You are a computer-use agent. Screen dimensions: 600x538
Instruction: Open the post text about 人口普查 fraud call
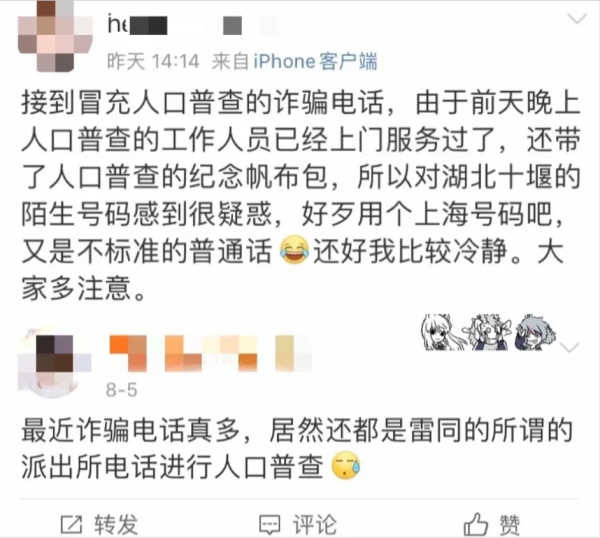point(301,195)
